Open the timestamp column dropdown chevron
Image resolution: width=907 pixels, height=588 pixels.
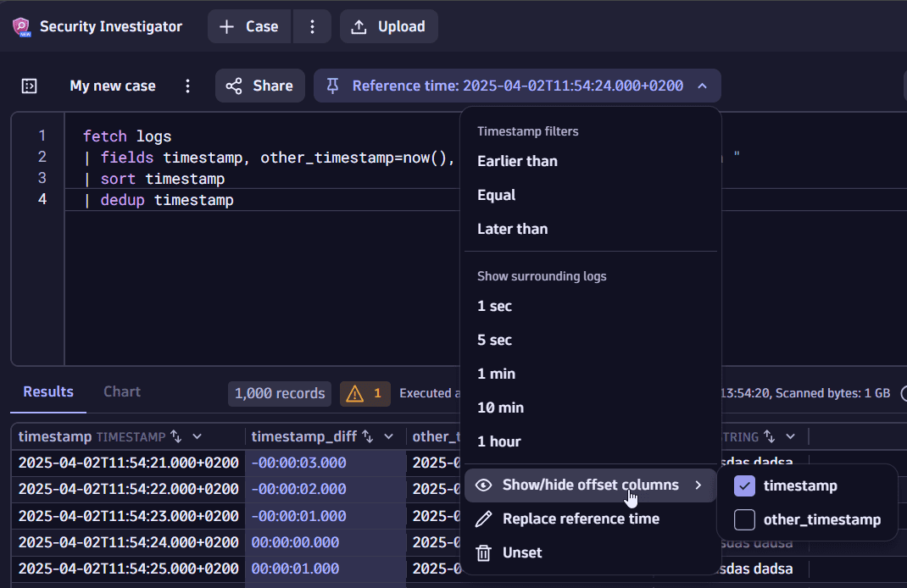[198, 437]
